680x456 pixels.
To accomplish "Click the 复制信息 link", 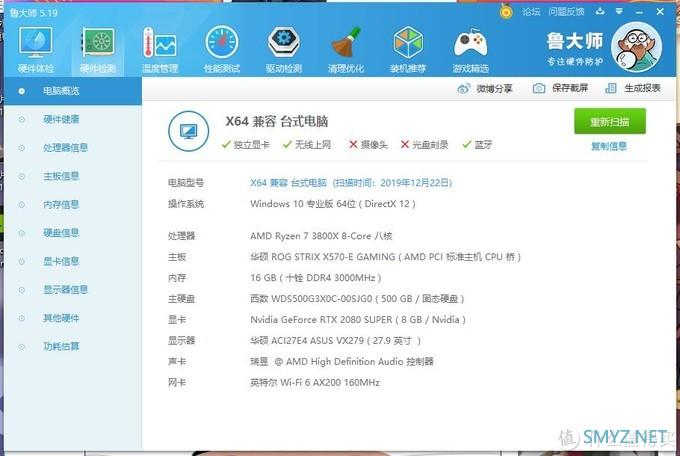I will tap(609, 146).
